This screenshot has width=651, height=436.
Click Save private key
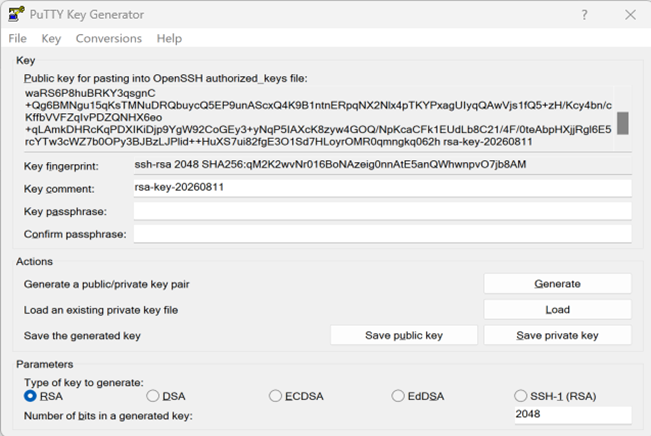pyautogui.click(x=558, y=336)
